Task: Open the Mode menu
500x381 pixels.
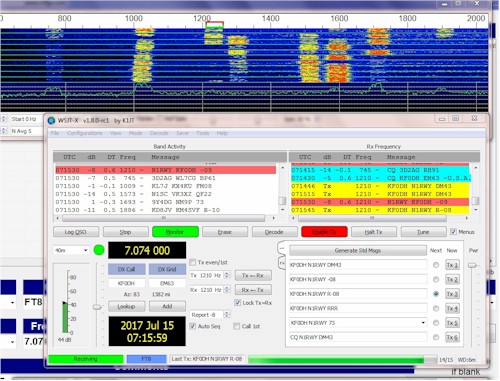Action: (x=135, y=133)
